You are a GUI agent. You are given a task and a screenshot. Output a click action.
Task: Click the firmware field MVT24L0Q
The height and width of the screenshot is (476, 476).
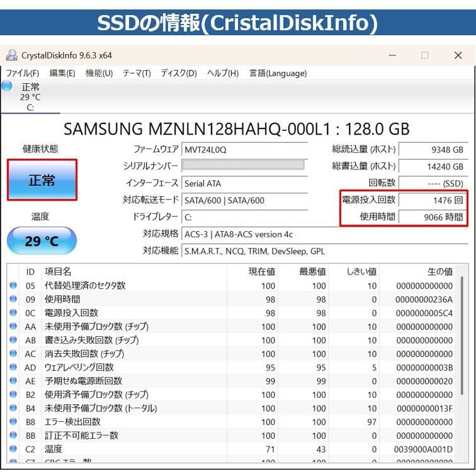coord(244,150)
